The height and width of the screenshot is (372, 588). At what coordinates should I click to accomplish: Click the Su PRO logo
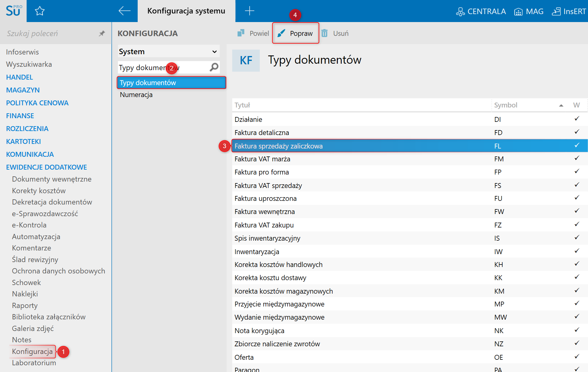click(13, 11)
